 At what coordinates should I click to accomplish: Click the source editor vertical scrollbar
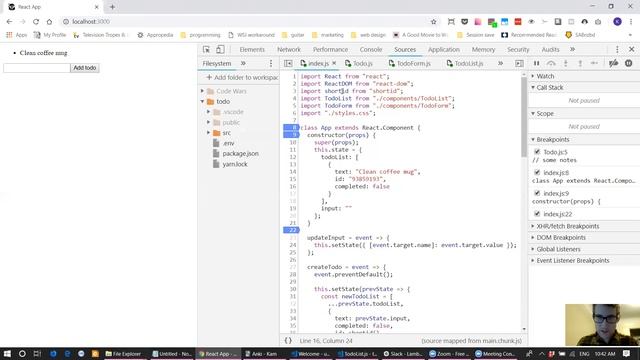(524, 117)
